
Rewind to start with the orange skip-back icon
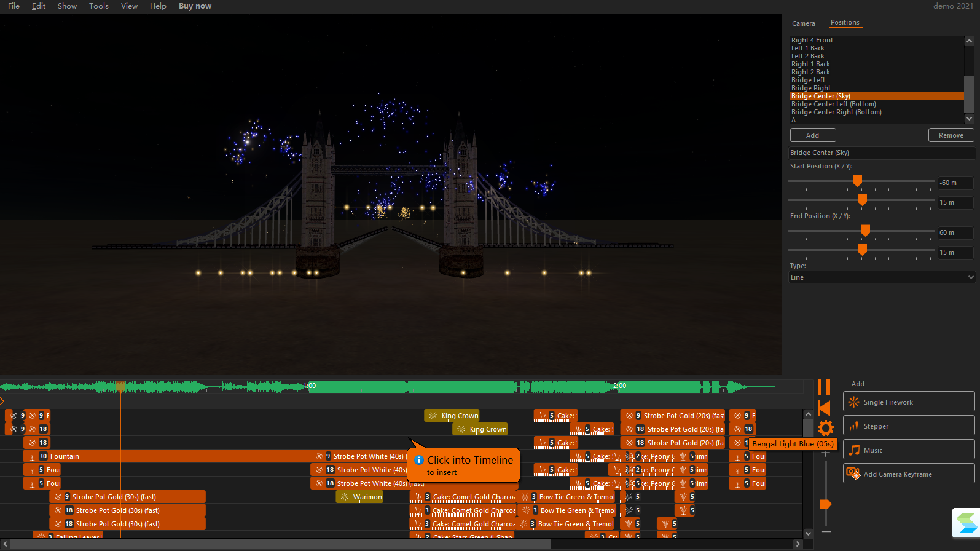coord(825,408)
